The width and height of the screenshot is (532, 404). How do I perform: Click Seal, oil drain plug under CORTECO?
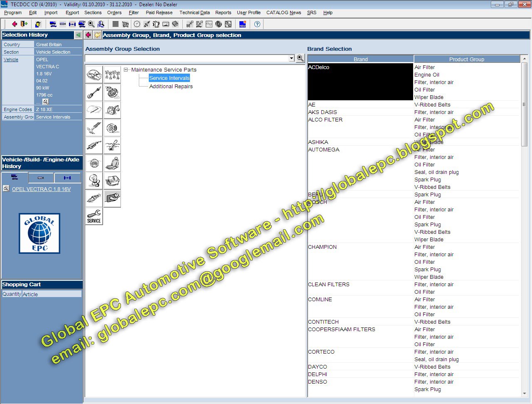[x=436, y=359]
